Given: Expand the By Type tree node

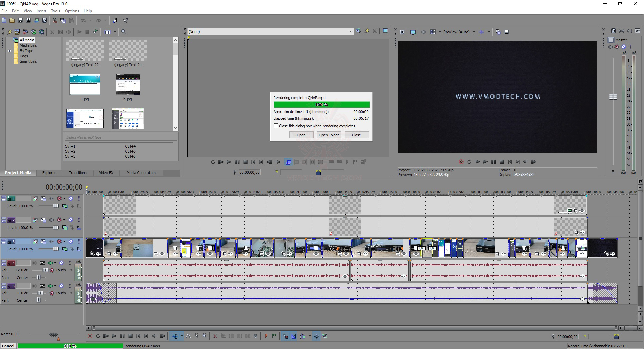Looking at the screenshot, I should coord(10,51).
